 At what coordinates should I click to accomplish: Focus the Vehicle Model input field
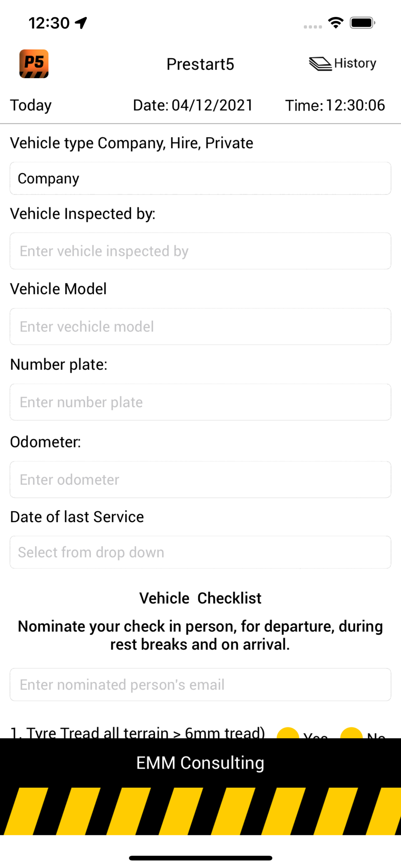click(x=200, y=326)
